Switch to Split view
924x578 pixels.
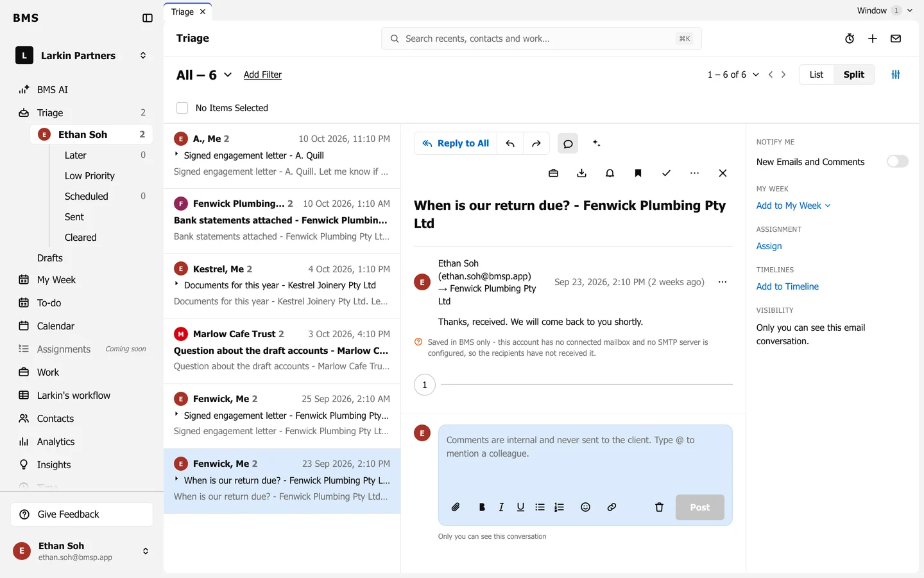[853, 74]
